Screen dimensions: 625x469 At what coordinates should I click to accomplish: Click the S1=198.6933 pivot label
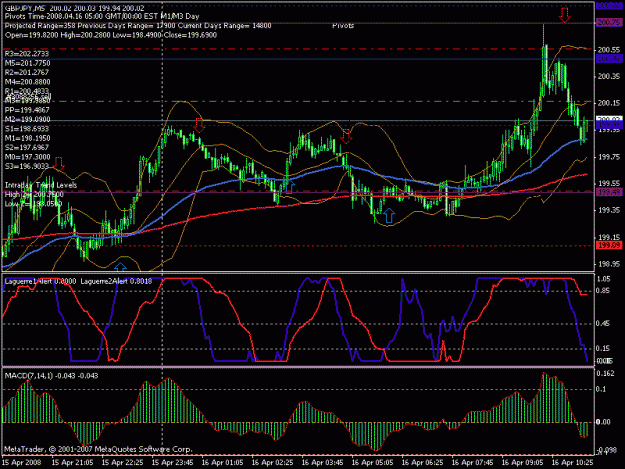(27, 129)
